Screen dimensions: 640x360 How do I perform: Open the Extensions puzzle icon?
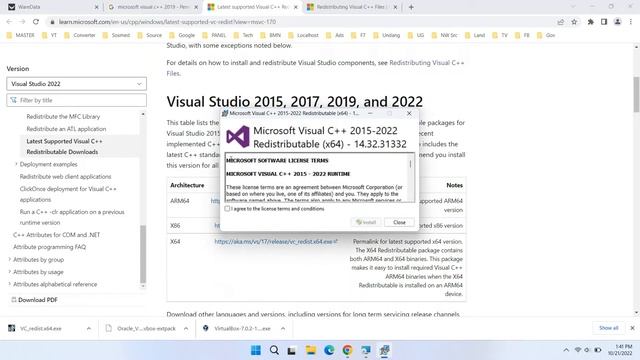click(591, 22)
